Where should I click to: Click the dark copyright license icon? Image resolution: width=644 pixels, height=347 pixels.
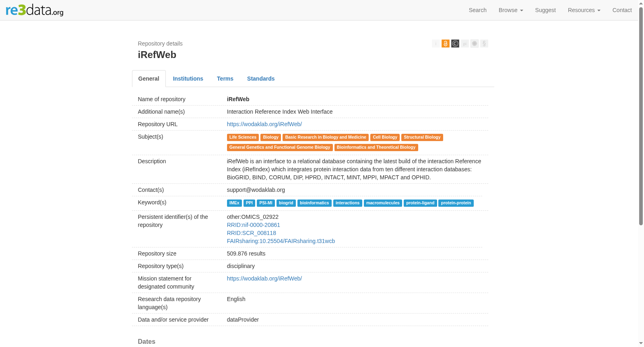pyautogui.click(x=455, y=44)
